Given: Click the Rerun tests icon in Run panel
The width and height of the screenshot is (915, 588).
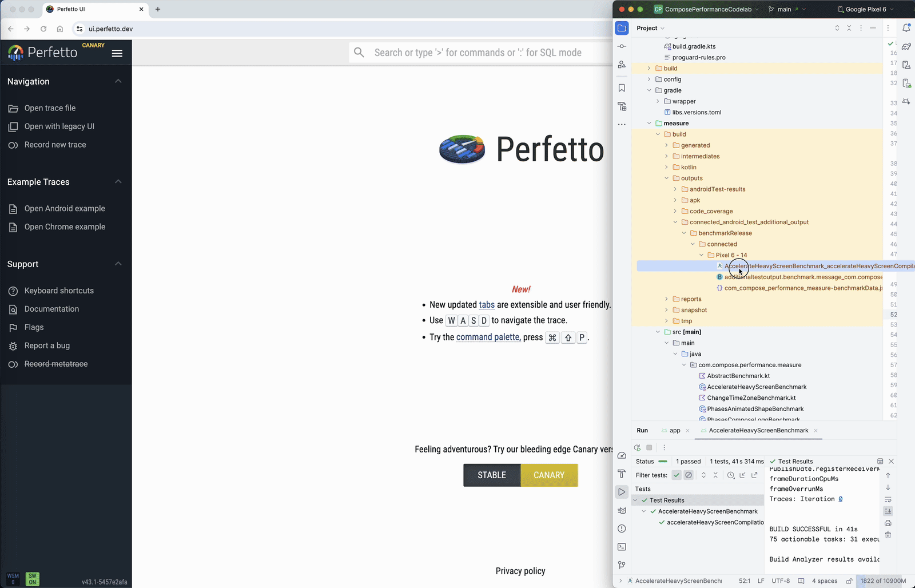Looking at the screenshot, I should 637,448.
